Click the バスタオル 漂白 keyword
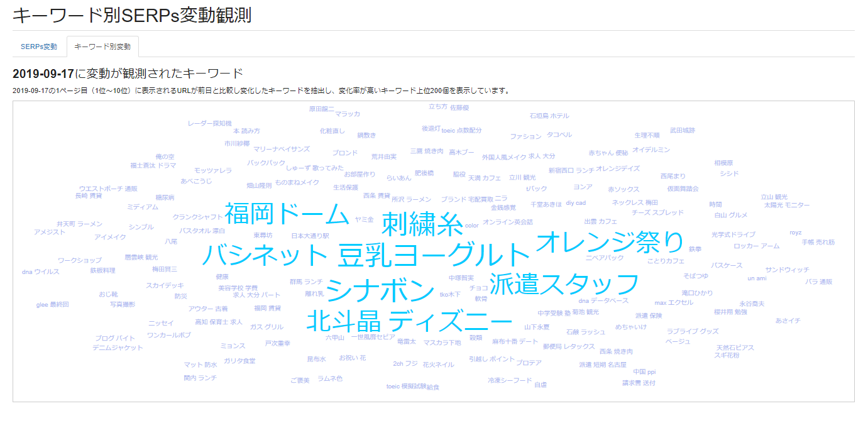Screen dimensions: 868x428 [202, 231]
